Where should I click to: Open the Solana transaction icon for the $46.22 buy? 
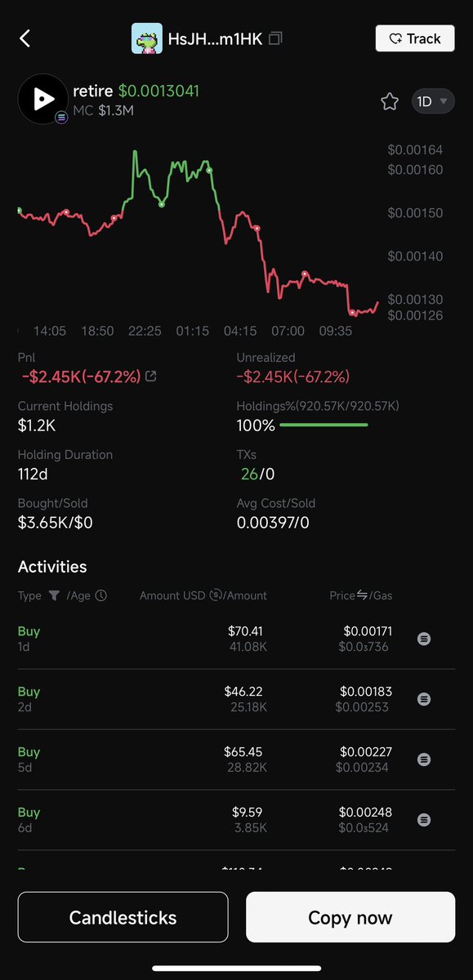click(x=424, y=699)
